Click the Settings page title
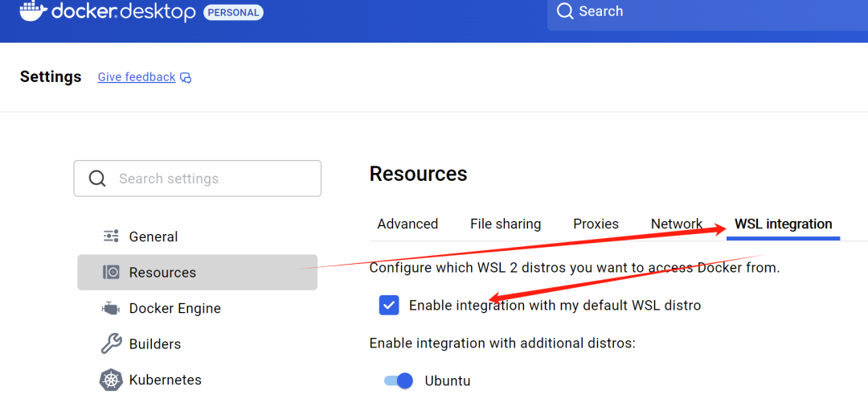Viewport: 868px width, 403px height. (51, 76)
